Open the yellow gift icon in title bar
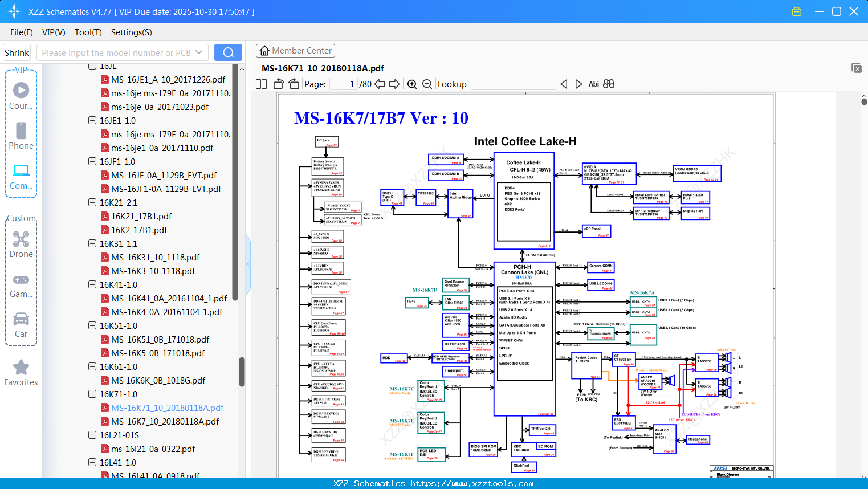This screenshot has width=868, height=489. pyautogui.click(x=797, y=11)
